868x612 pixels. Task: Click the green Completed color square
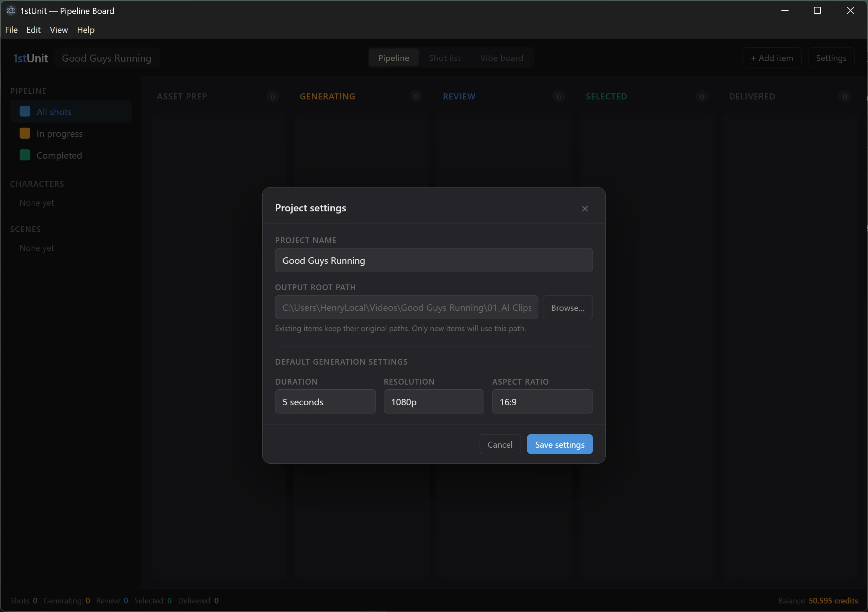click(25, 155)
